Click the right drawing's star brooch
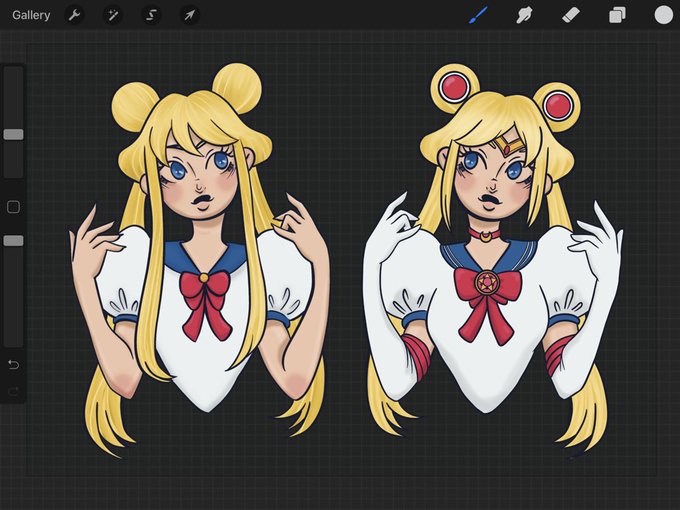Screen dimensions: 680x510 coord(487,283)
